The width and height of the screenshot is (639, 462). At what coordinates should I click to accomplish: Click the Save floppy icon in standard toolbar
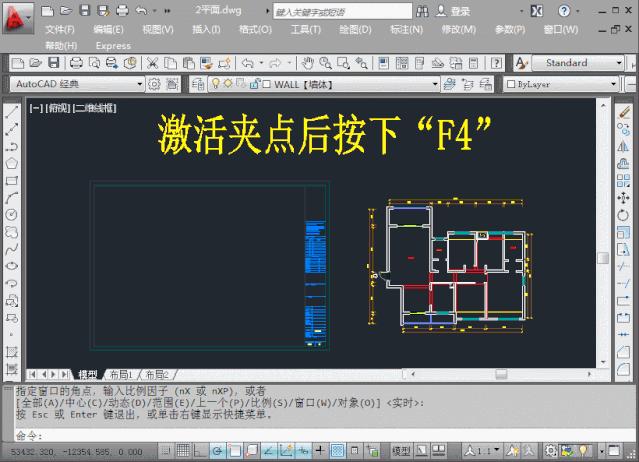coord(53,63)
